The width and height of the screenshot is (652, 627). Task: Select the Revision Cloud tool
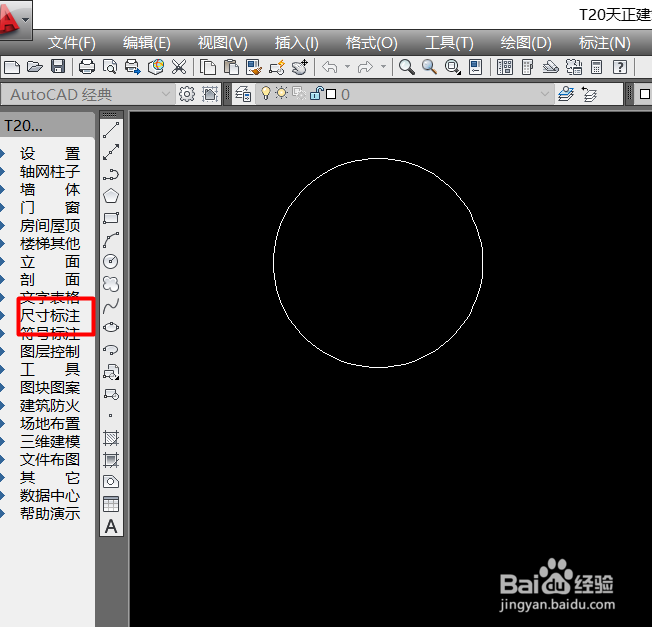[x=111, y=284]
